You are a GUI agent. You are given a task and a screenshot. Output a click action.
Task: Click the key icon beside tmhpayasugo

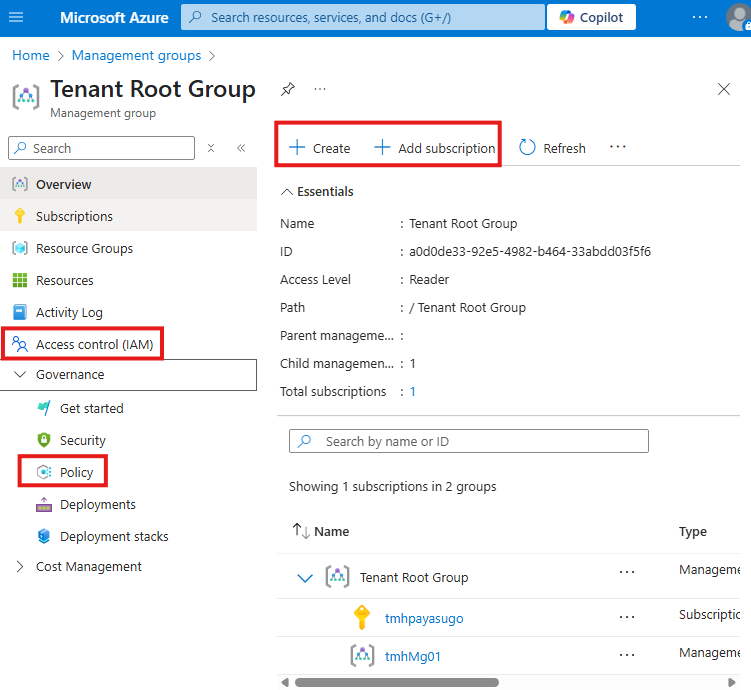362,617
